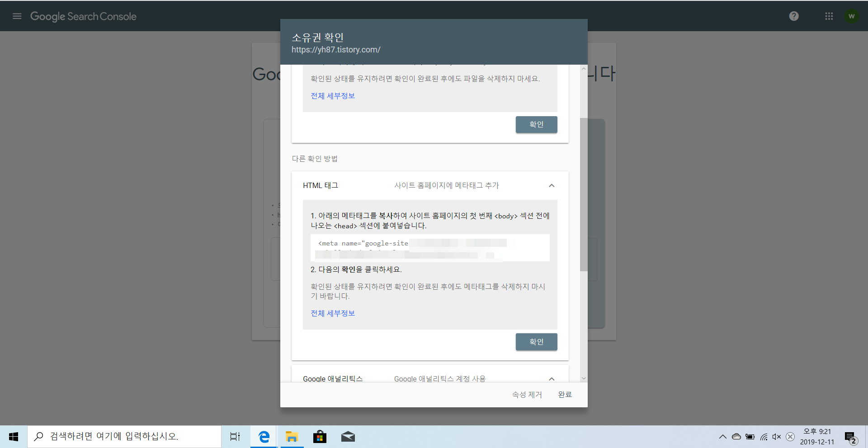This screenshot has width=868, height=448.
Task: Open the account avatar W
Action: pos(852,16)
